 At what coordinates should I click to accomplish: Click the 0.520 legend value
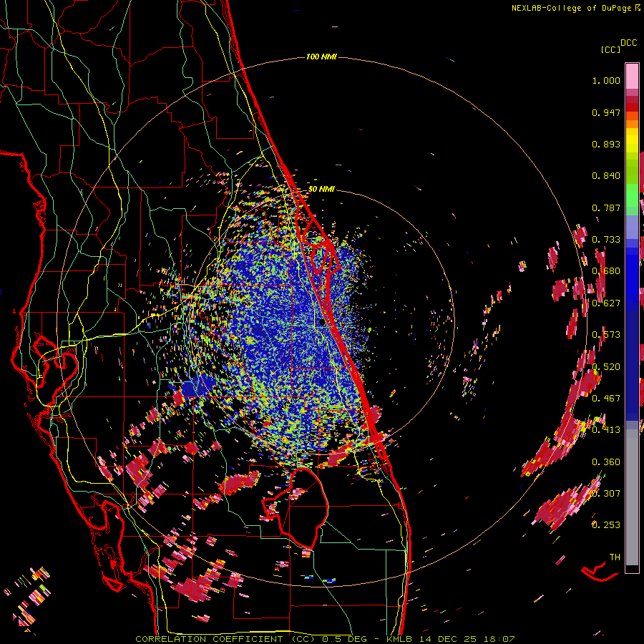606,367
